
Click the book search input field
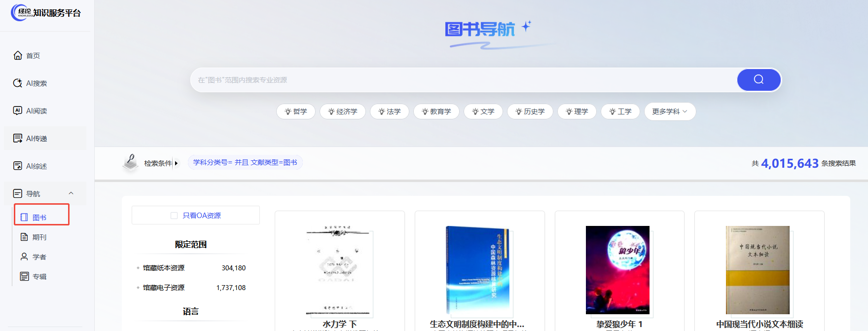464,80
